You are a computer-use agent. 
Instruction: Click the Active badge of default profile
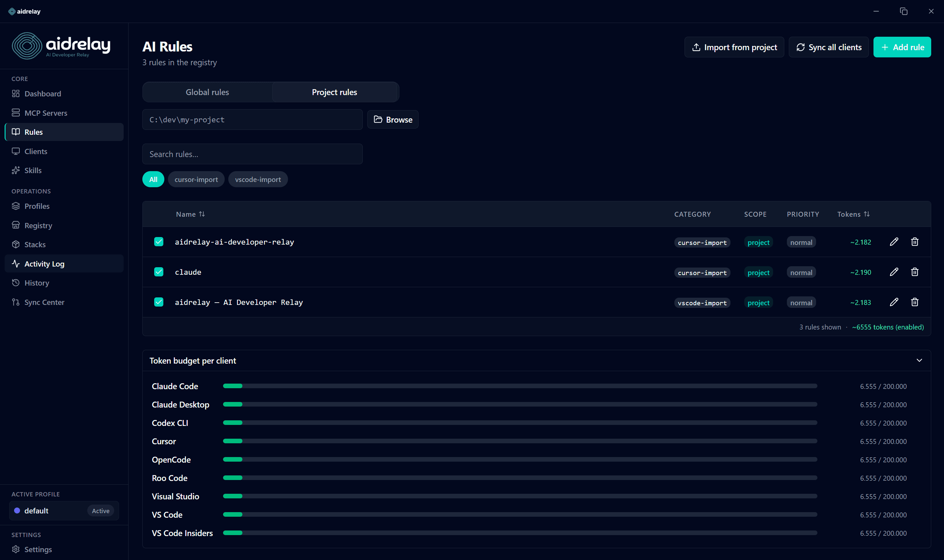(100, 510)
